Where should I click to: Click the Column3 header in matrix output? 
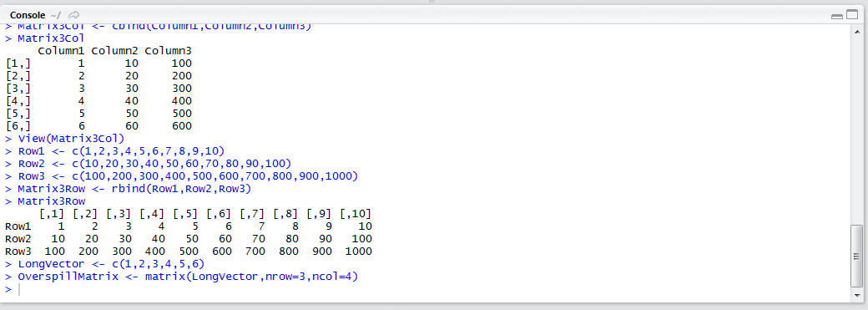tap(169, 51)
